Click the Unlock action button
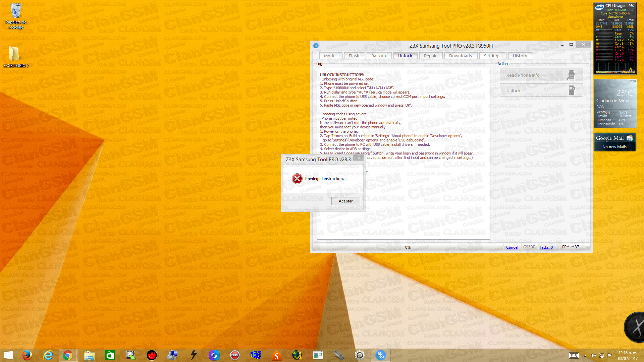 coord(541,90)
